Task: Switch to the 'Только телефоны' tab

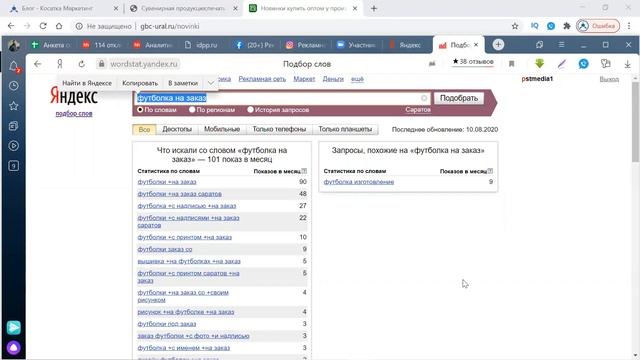Action: tap(279, 129)
